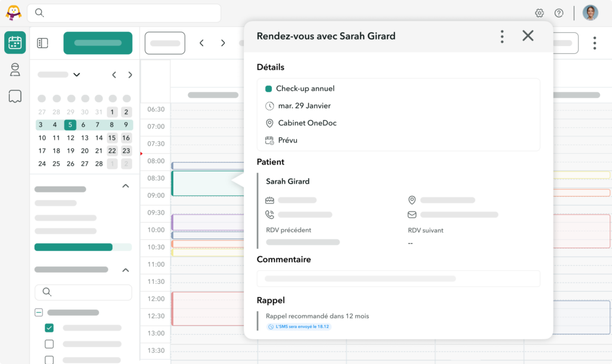The width and height of the screenshot is (612, 364).
Task: Toggle the split panel layout view
Action: click(x=41, y=42)
